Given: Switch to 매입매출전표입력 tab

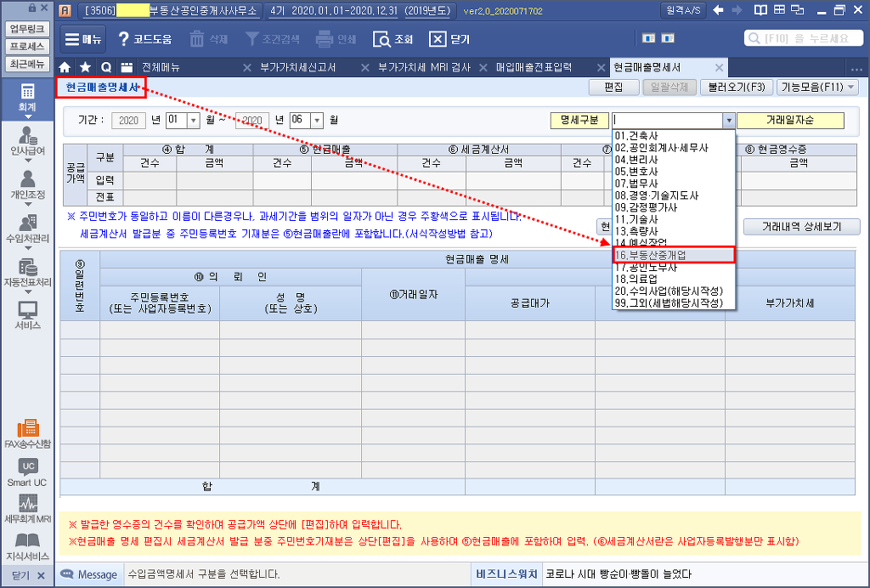Looking at the screenshot, I should coord(534,68).
